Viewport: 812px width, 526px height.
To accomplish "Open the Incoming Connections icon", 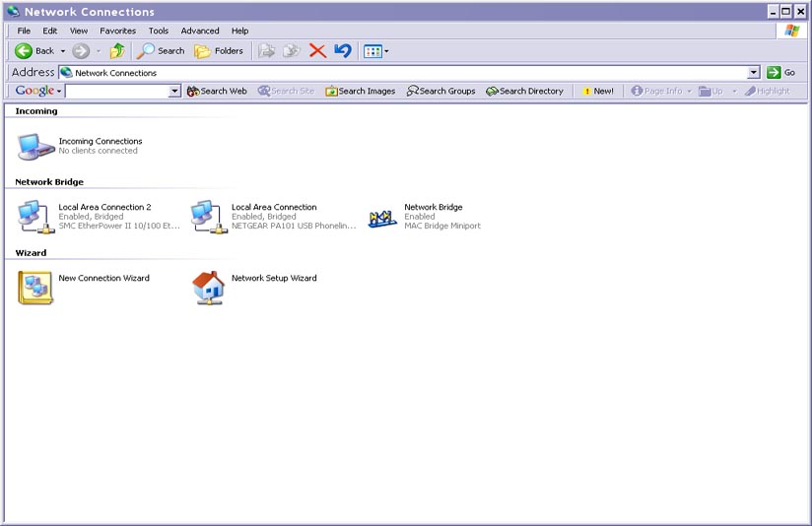I will (35, 146).
